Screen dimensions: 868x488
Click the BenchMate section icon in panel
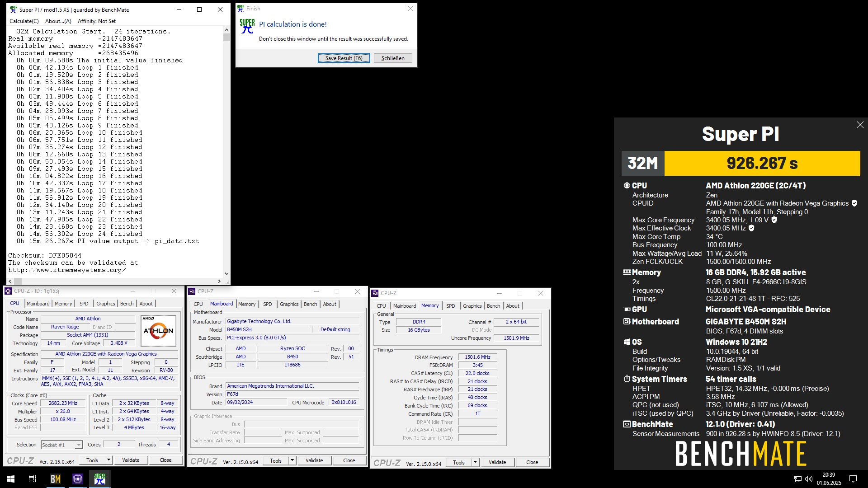point(627,424)
